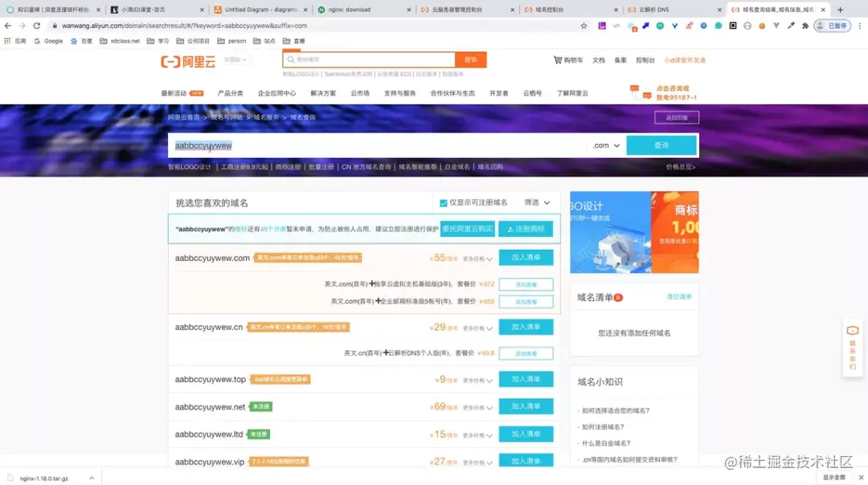Uncheck 仅显示可注册域名 filter

click(444, 202)
